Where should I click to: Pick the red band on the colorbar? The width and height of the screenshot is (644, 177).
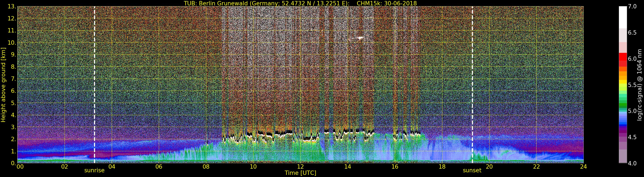[623, 57]
